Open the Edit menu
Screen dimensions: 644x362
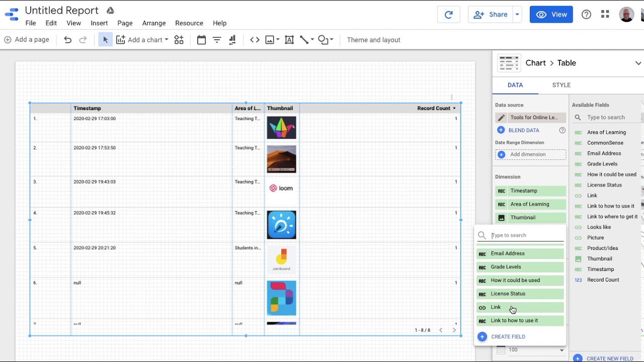point(51,23)
